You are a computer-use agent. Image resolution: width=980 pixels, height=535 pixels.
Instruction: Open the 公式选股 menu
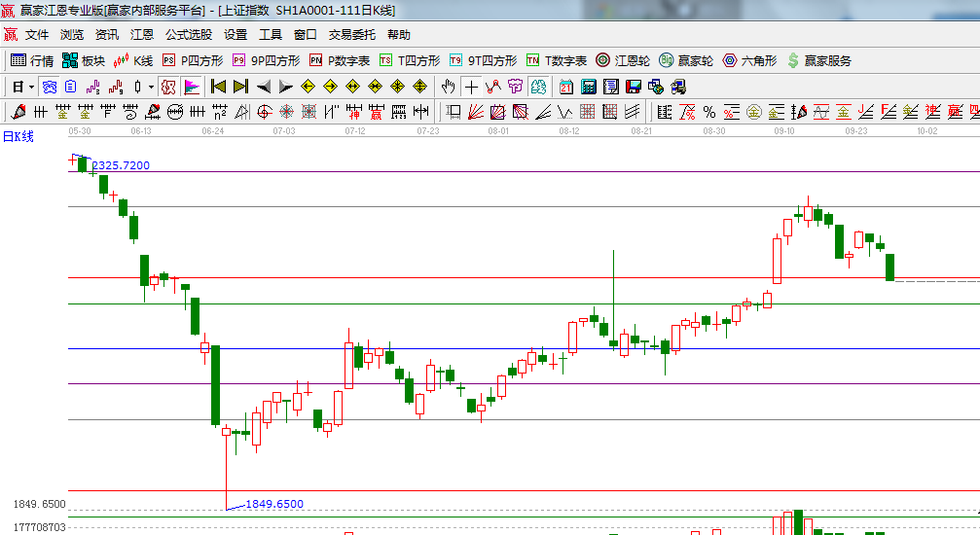click(x=188, y=34)
